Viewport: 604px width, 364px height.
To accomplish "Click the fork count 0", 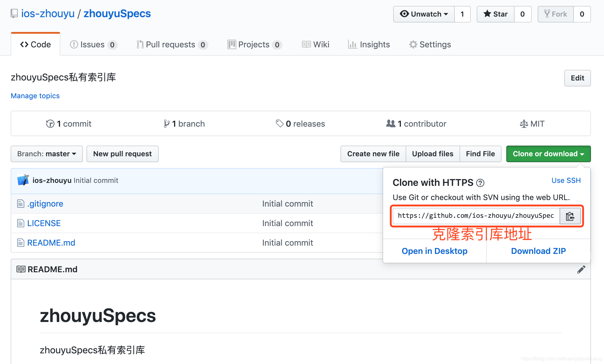I will point(582,14).
